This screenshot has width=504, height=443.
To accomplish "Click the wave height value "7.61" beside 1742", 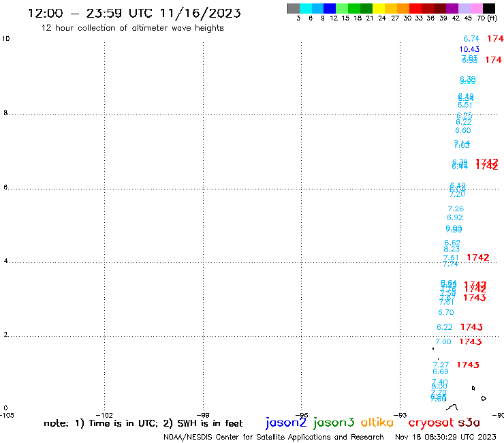I will pos(451,258).
